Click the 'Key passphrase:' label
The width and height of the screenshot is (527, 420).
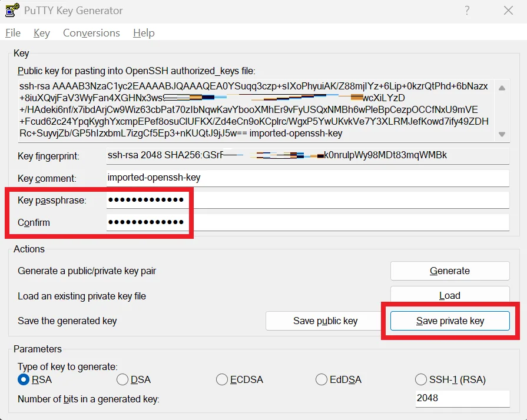[x=52, y=201]
